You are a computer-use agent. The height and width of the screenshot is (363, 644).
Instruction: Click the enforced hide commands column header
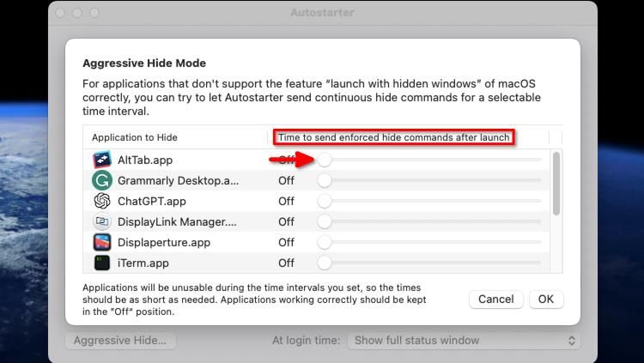click(x=394, y=137)
